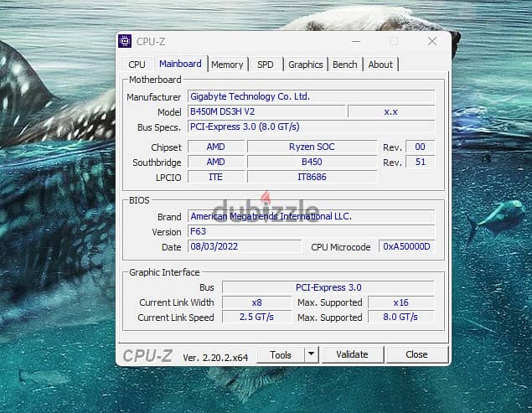Click the B450 southbridge value

click(x=312, y=162)
